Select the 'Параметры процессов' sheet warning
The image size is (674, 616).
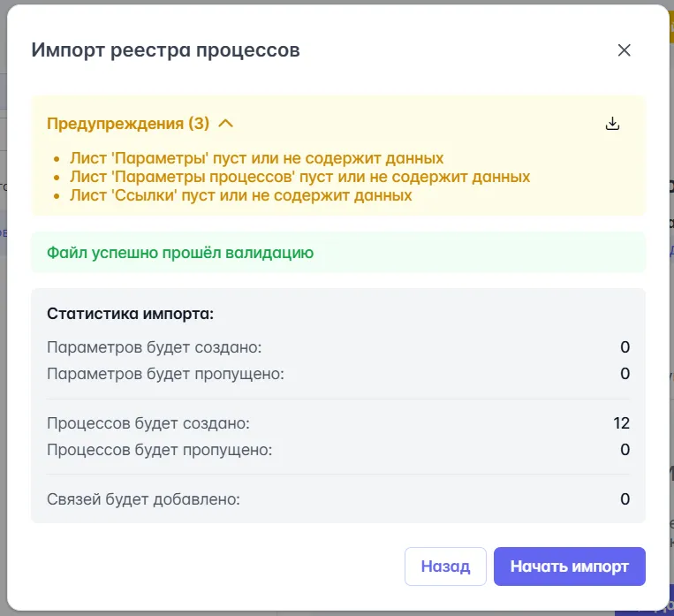(299, 177)
